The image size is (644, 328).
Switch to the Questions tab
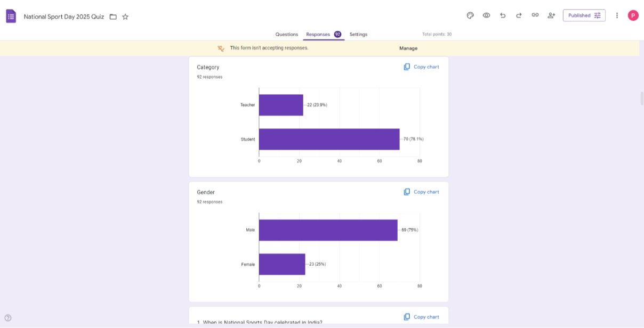coord(287,34)
